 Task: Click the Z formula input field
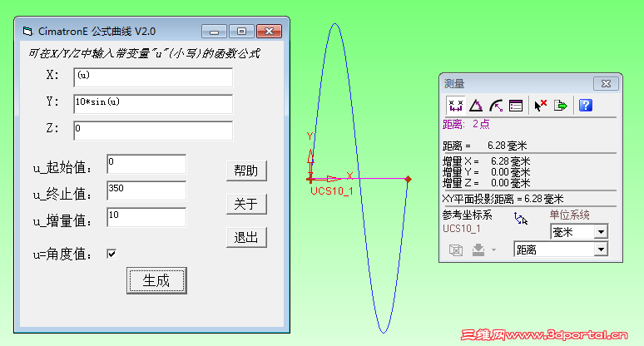(x=153, y=131)
